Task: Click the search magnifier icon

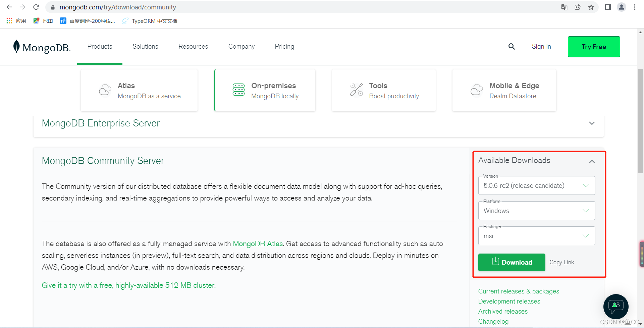Action: pos(512,47)
